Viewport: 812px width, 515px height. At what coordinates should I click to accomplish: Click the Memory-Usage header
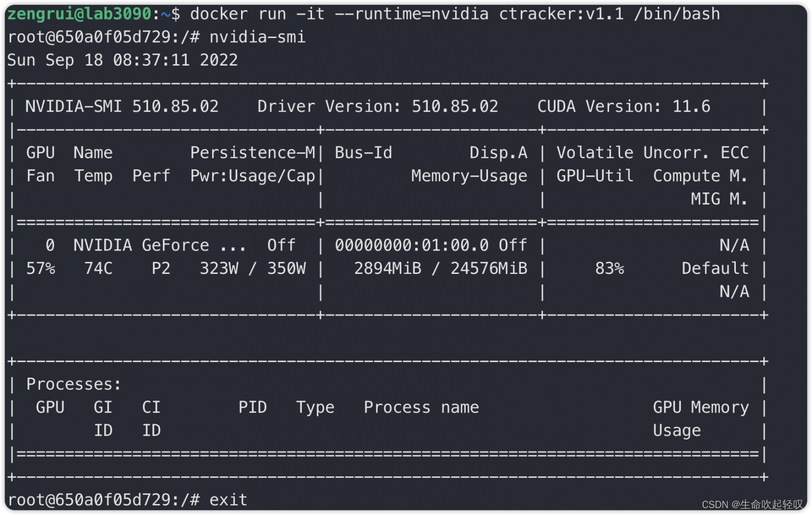click(469, 176)
